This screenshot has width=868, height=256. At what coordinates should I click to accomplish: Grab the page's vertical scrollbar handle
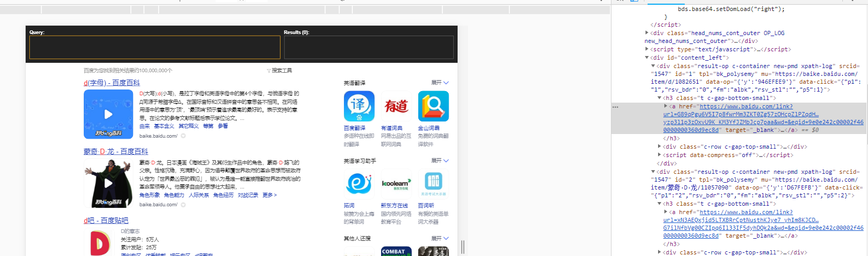(463, 247)
